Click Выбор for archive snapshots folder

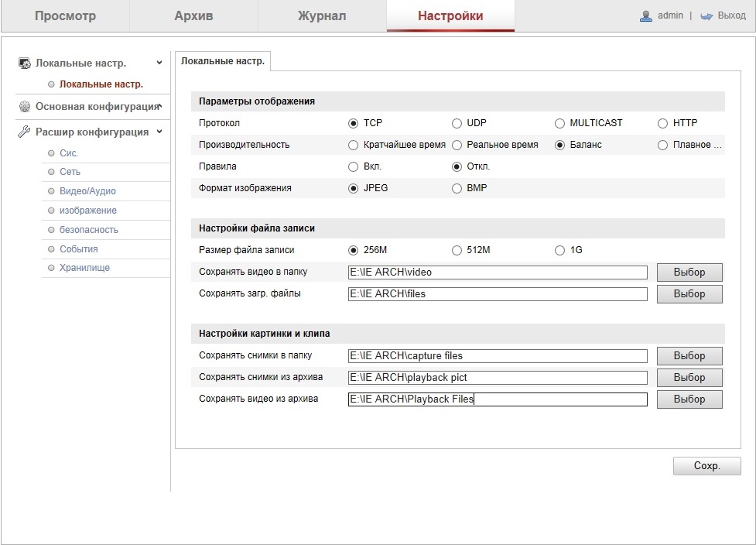click(689, 378)
